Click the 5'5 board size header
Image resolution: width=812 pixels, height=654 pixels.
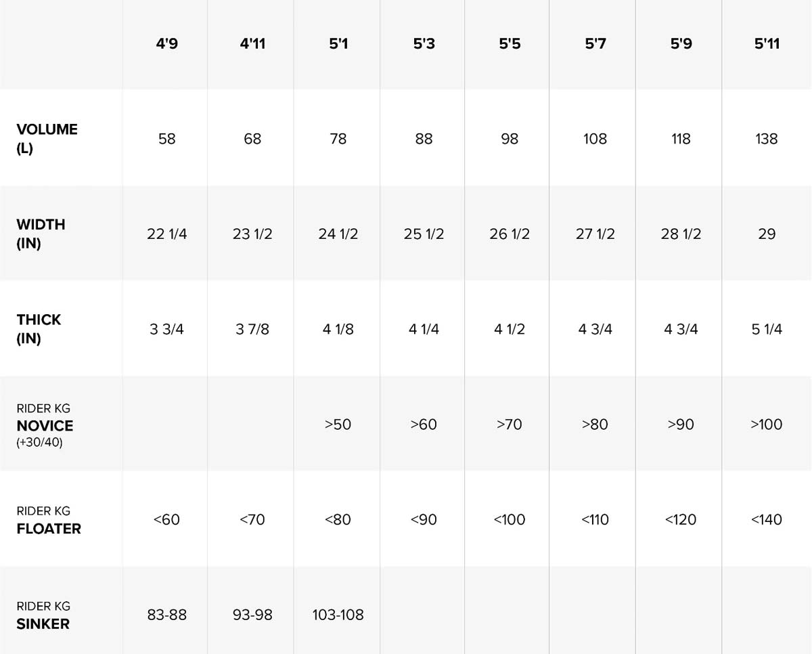[x=510, y=44]
